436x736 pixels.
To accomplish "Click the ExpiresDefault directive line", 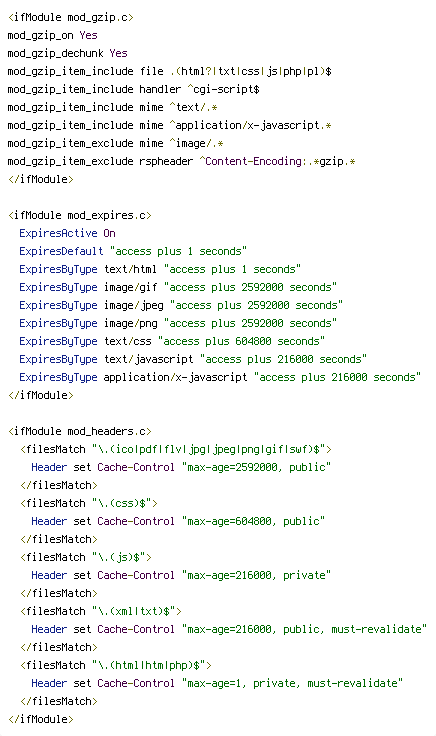I will click(133, 251).
